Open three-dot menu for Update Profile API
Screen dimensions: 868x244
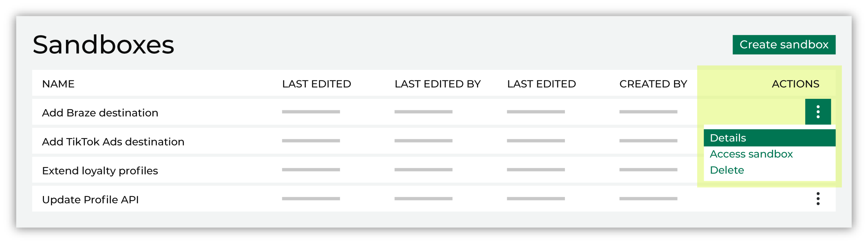pos(817,198)
